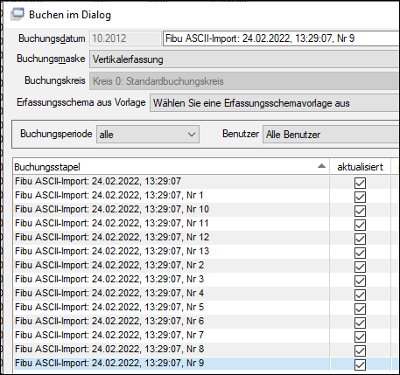Toggle aktualisiert checkbox for Nr 3
The width and height of the screenshot is (400, 375).
pyautogui.click(x=360, y=281)
